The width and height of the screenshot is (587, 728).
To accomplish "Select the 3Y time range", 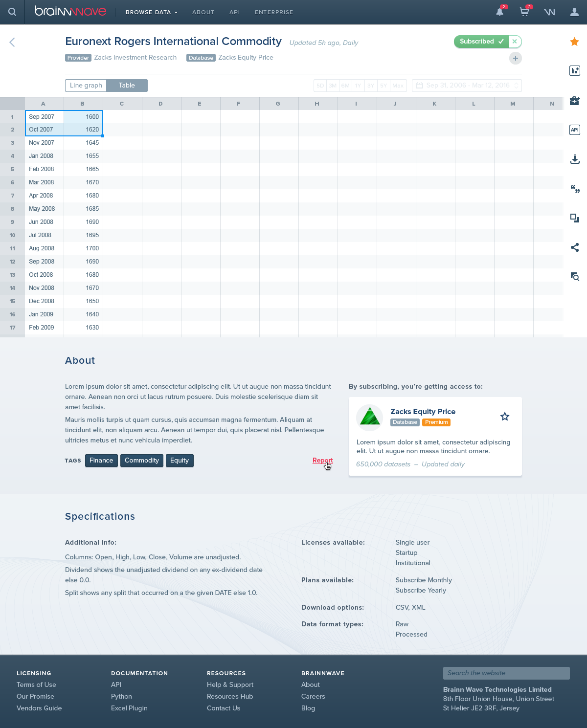I will pyautogui.click(x=371, y=86).
